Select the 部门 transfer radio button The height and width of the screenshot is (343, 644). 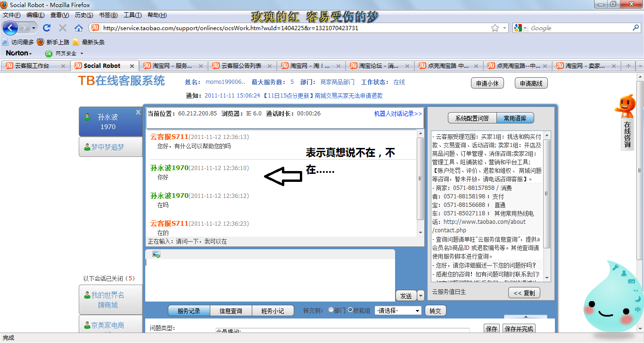coord(330,310)
